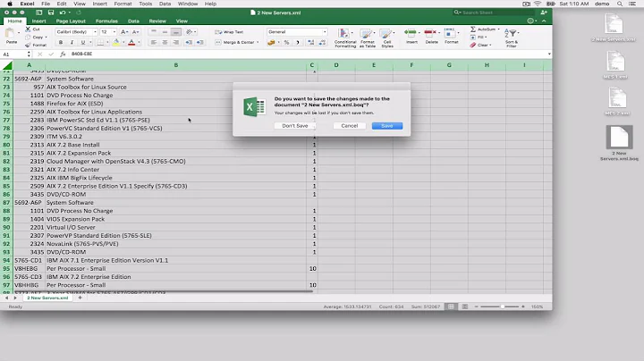The height and width of the screenshot is (361, 644).
Task: Select the 2 New Servers.xml.boq desktop file
Action: pos(619,143)
